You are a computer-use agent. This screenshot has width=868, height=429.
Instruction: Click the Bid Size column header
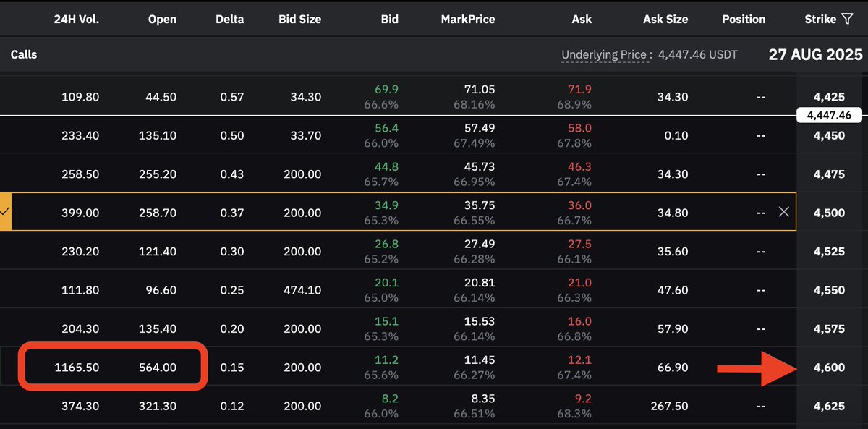pos(299,20)
